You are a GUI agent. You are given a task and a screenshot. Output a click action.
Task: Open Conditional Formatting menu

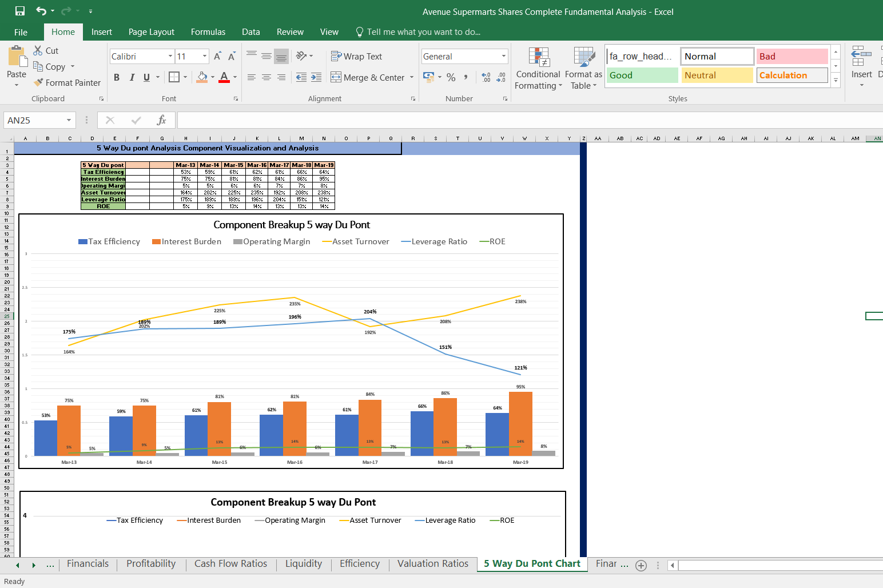538,68
